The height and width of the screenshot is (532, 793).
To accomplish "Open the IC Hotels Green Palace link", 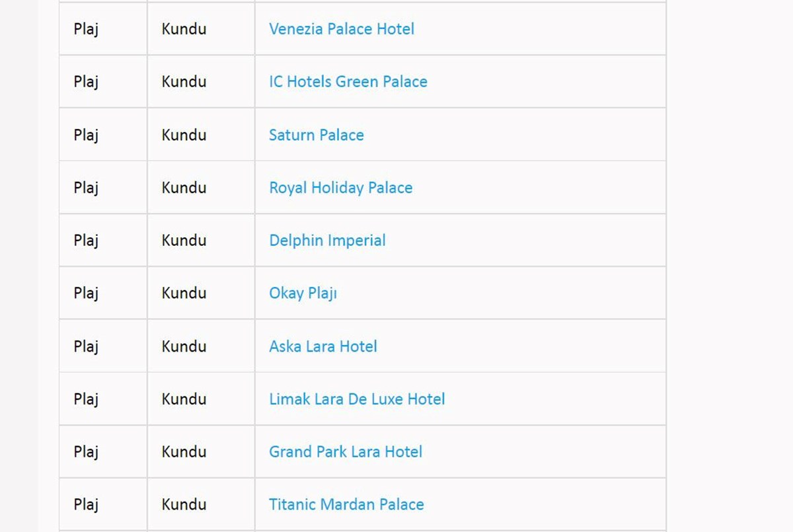I will pyautogui.click(x=348, y=82).
